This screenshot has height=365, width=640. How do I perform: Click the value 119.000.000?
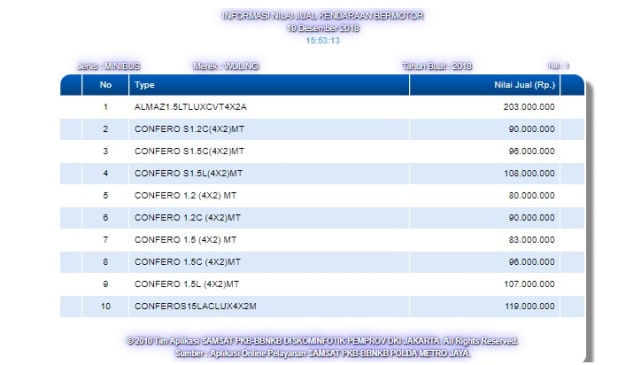point(530,306)
